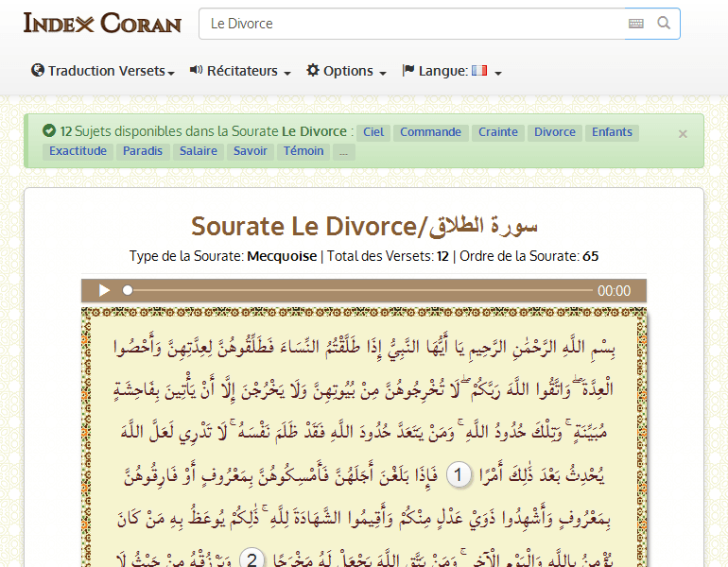Select the Ciel subject tag
This screenshot has height=567, width=728.
click(x=373, y=132)
